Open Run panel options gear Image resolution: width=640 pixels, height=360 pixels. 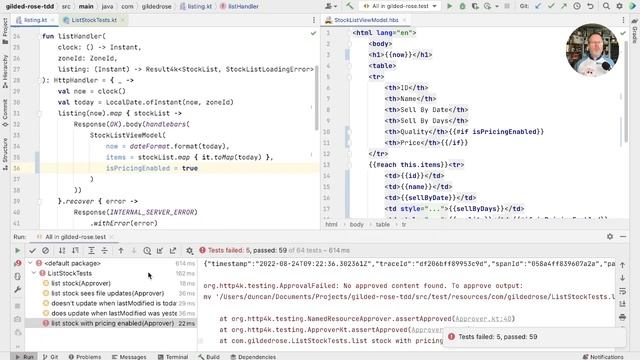pyautogui.click(x=610, y=236)
